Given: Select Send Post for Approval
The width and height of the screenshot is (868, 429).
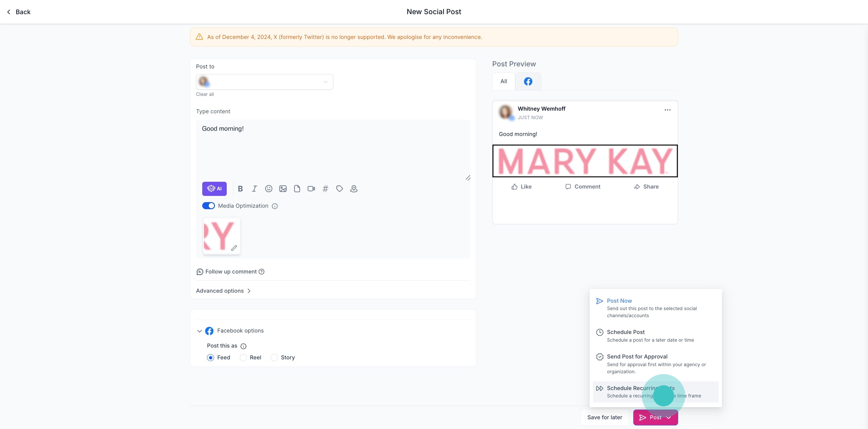Looking at the screenshot, I should click(x=637, y=357).
